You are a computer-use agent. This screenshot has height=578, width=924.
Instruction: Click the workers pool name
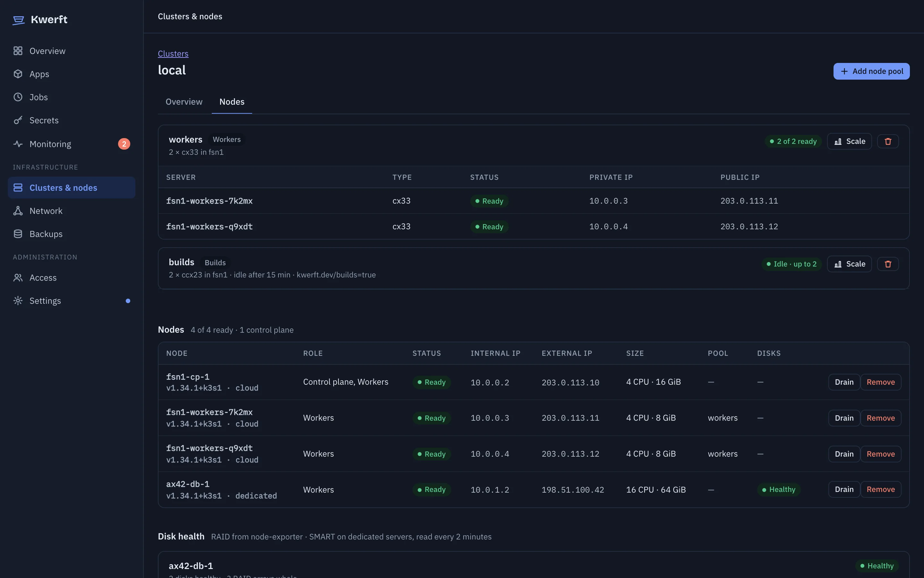[x=185, y=140]
